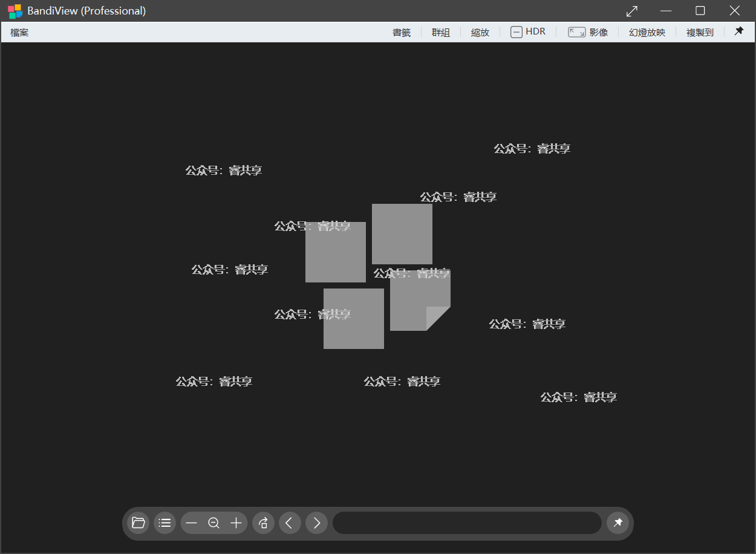The height and width of the screenshot is (554, 756).
Task: Click the open folder icon in bottom toolbar
Action: (x=138, y=523)
